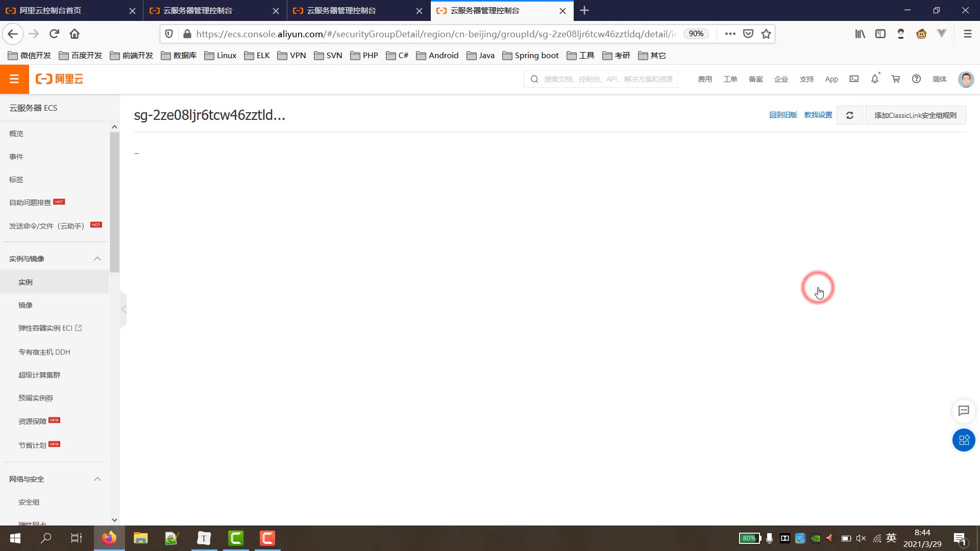Click the help/question mark icon
The width and height of the screenshot is (980, 551).
(x=917, y=80)
